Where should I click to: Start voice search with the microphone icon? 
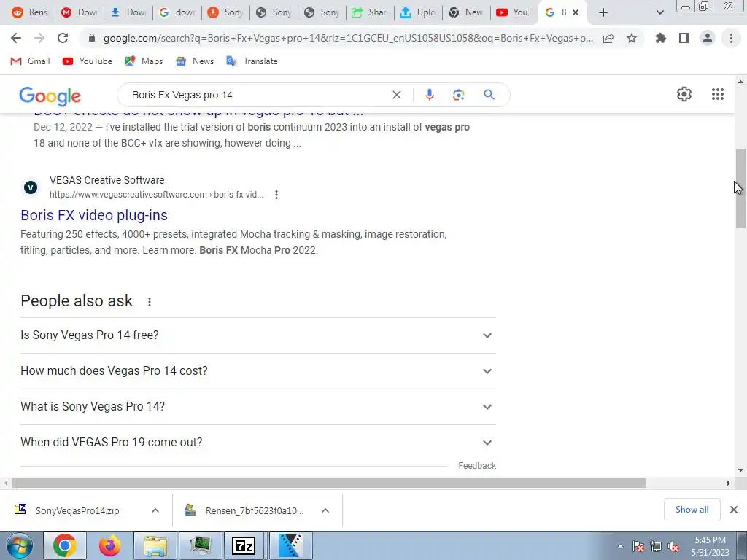tap(429, 95)
